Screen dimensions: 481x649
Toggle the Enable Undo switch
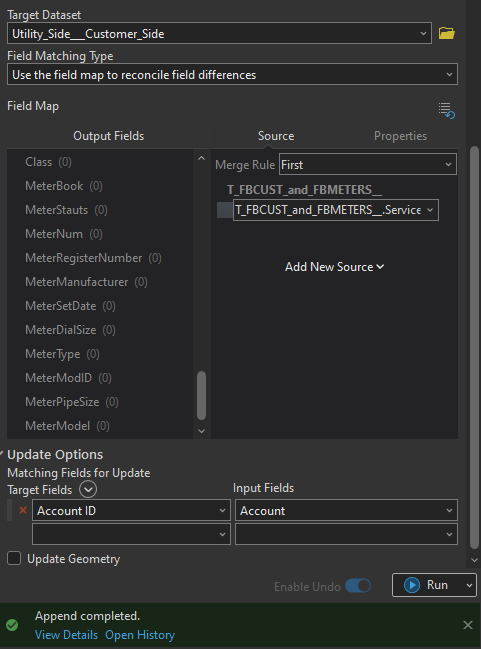click(358, 586)
